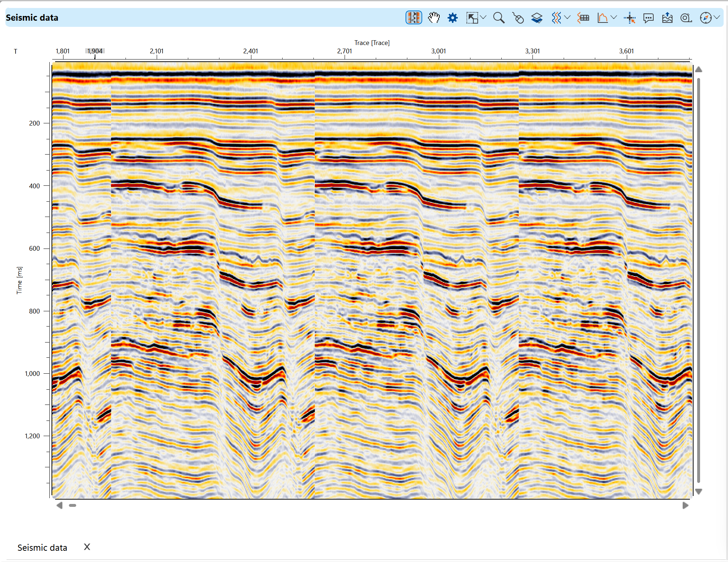Screen dimensions: 728x562
Task: Open the annotation comment tool
Action: pos(648,17)
